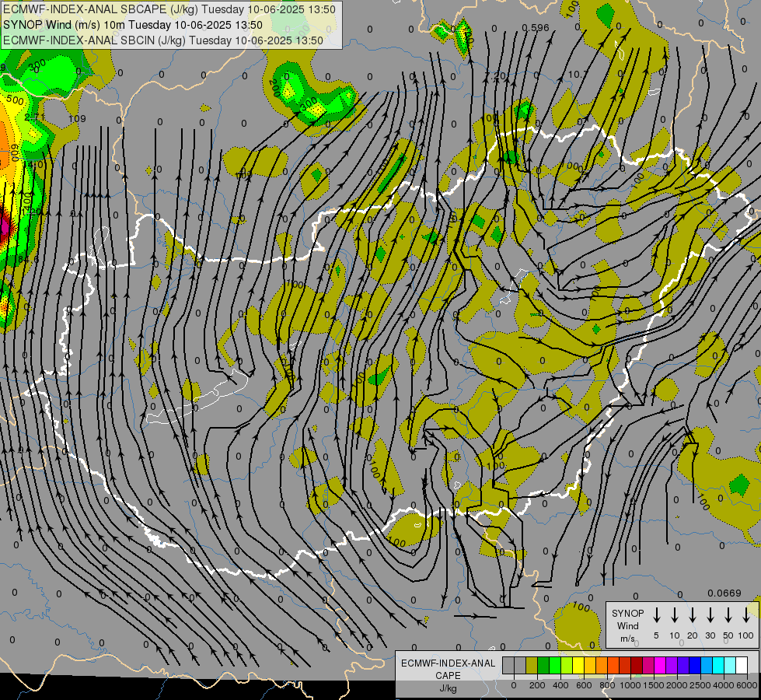Click the SYNOP wind arrow above 5

(x=656, y=615)
